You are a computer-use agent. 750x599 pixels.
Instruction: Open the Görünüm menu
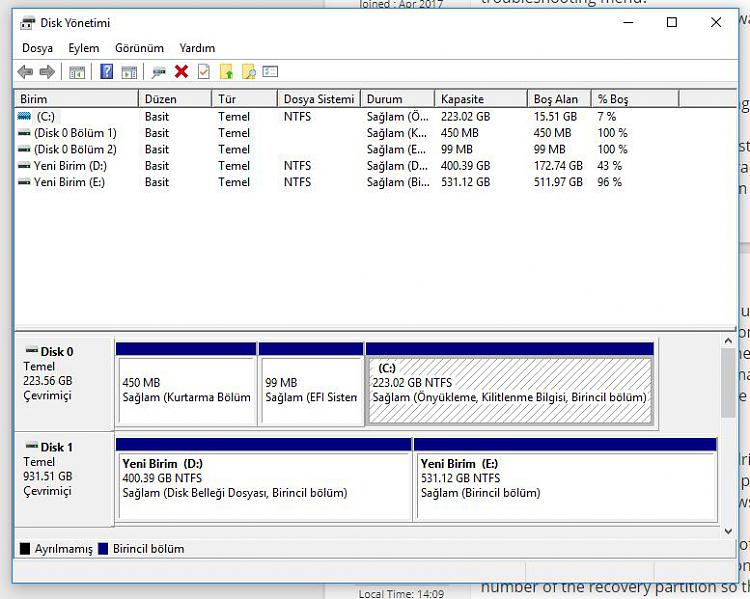pyautogui.click(x=139, y=48)
